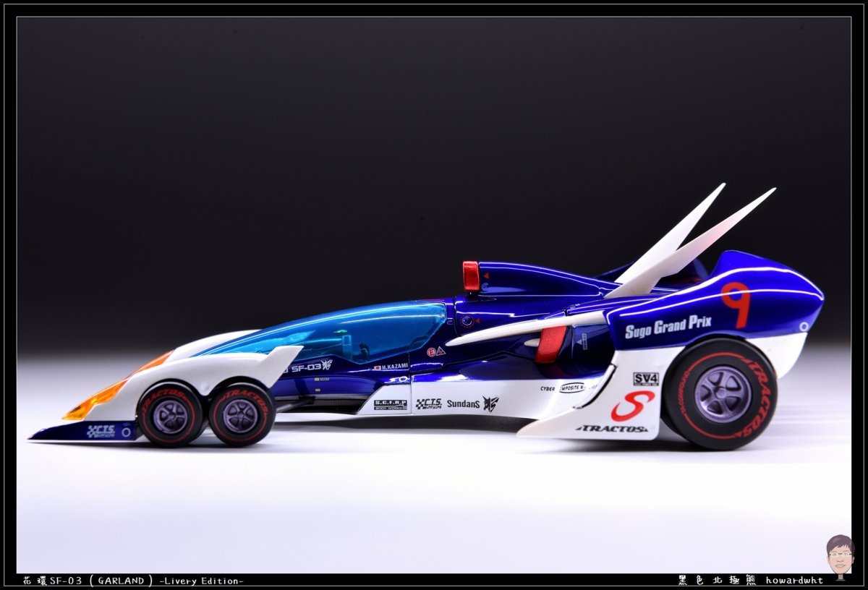Viewport: 868px width, 590px height.
Task: Click the TRACTOS text on the rear fender
Action: pyautogui.click(x=612, y=429)
